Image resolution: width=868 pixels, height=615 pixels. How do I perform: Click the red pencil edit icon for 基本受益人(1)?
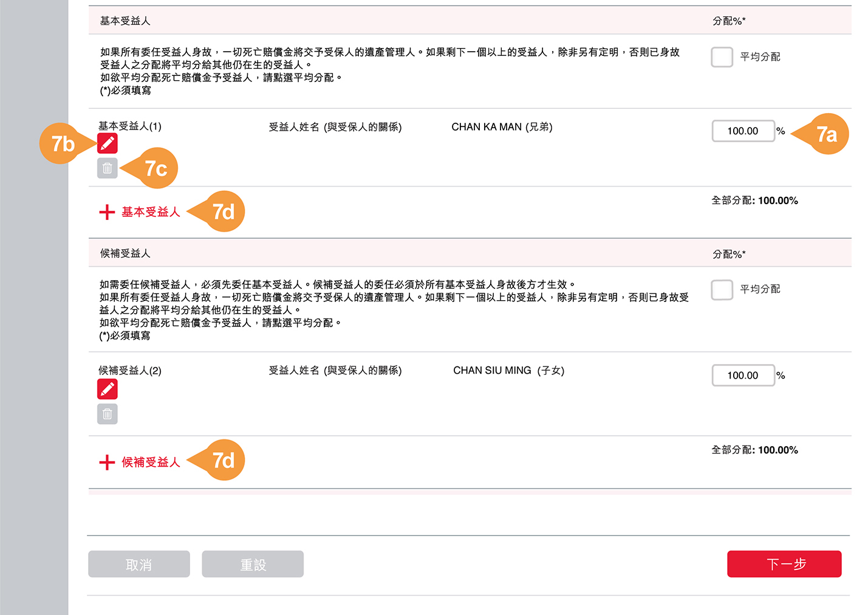[x=108, y=143]
